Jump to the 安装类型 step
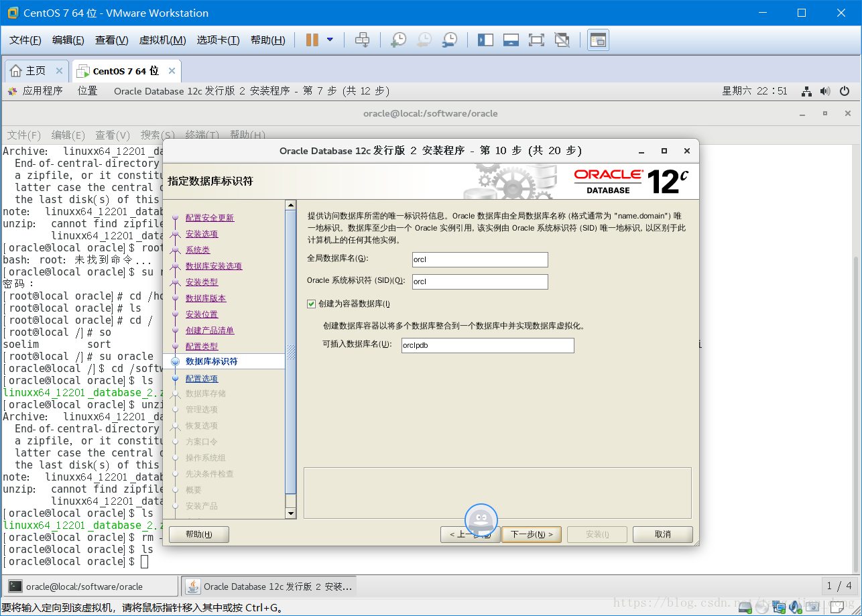Screen dimensions: 862x616 tap(202, 282)
